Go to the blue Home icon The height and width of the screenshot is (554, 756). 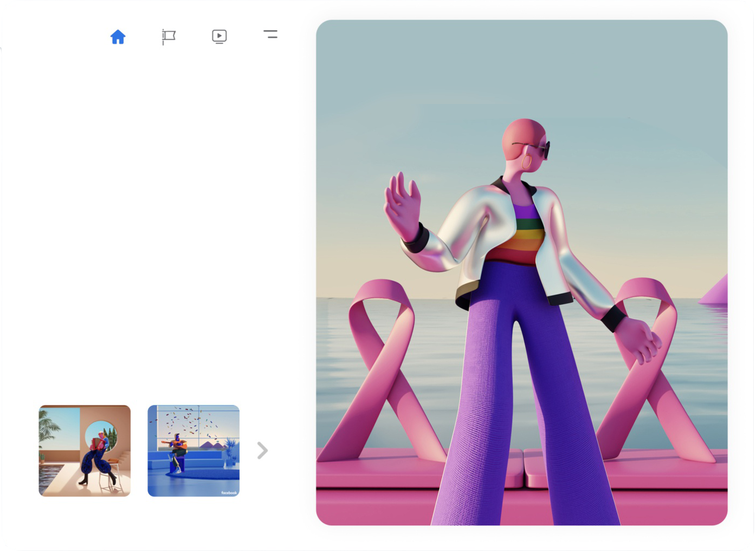click(x=118, y=37)
